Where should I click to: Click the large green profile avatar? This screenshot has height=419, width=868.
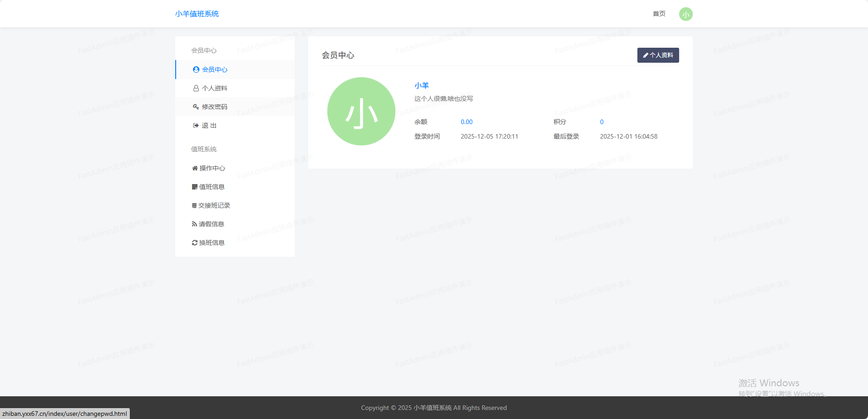(x=361, y=111)
